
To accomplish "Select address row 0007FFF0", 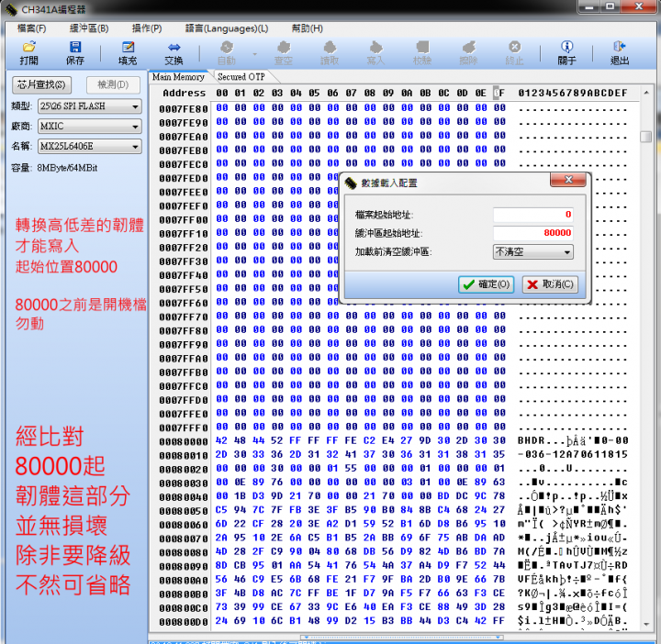I will pyautogui.click(x=184, y=427).
